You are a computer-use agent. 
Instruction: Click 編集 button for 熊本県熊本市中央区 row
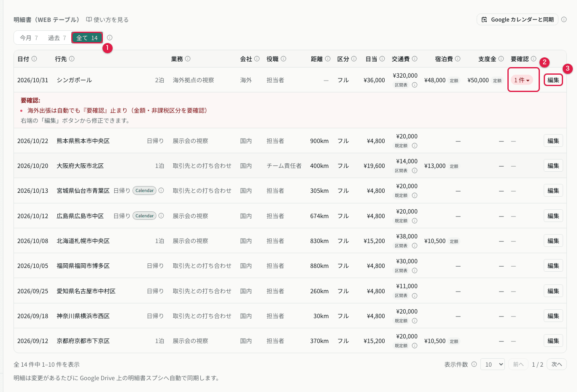[x=553, y=141]
